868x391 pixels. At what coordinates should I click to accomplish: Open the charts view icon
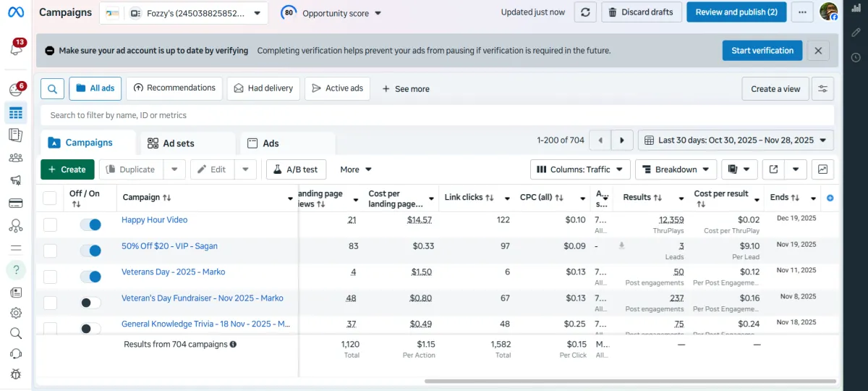point(822,169)
